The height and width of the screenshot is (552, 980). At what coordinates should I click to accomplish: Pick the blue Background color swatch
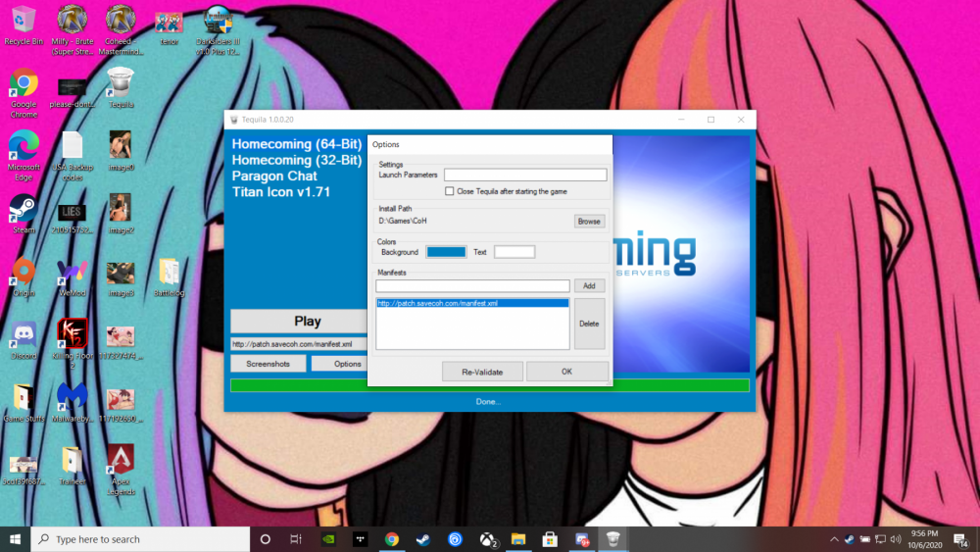446,252
